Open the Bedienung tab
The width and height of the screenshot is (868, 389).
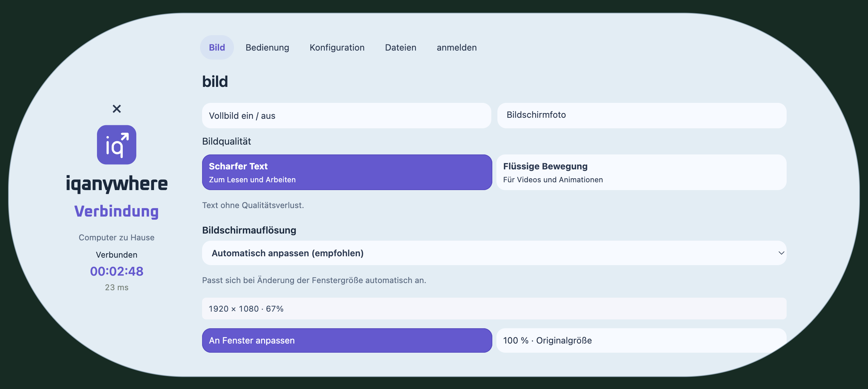click(x=267, y=48)
